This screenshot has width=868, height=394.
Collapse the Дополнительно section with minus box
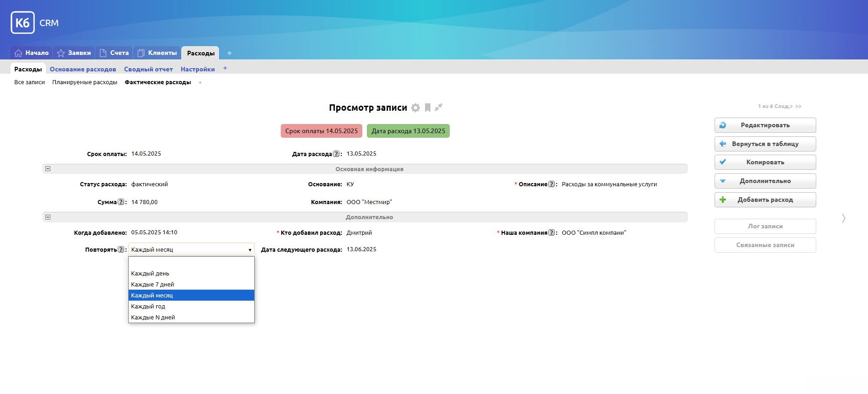click(x=48, y=217)
